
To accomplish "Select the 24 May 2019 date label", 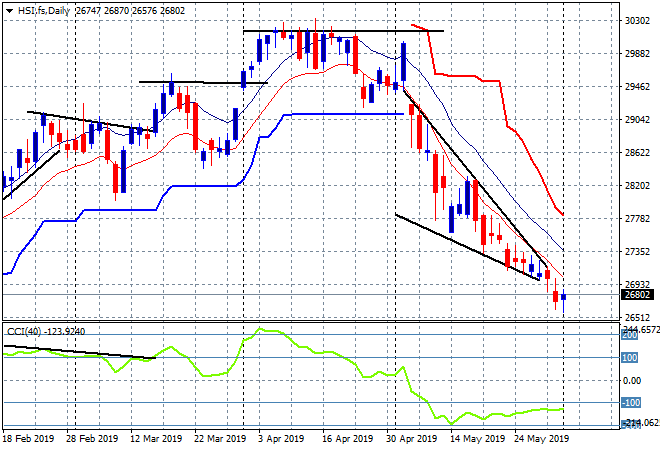I will tap(542, 439).
